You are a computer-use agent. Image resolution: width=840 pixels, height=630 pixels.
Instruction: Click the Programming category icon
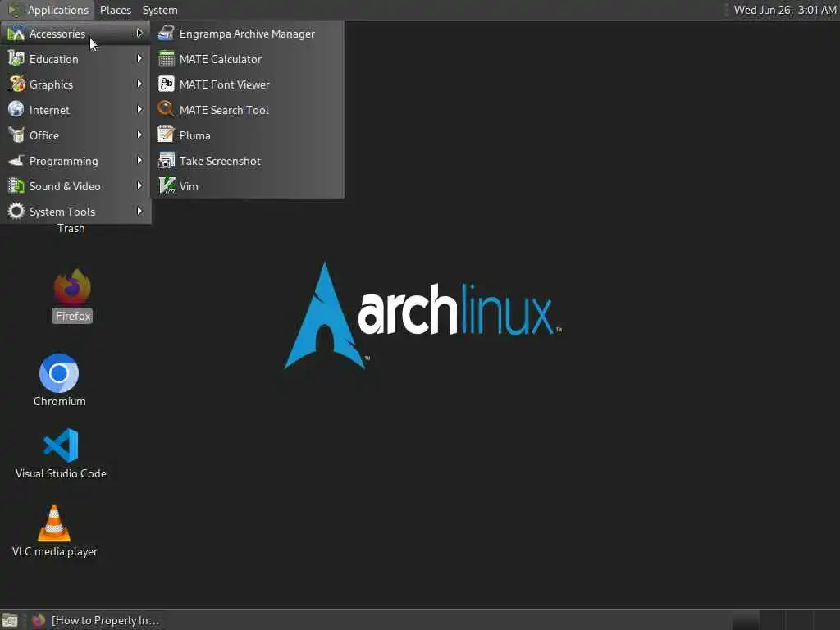pos(16,160)
